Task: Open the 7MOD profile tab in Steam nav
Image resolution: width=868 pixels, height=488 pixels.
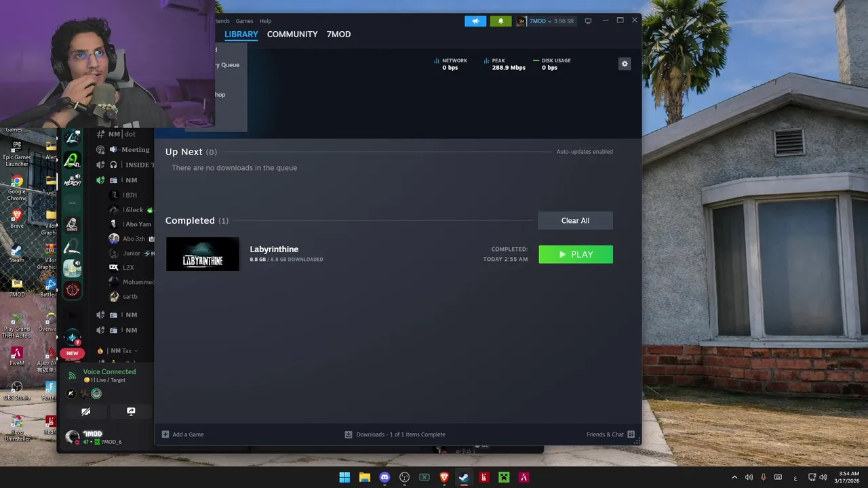Action: point(338,34)
